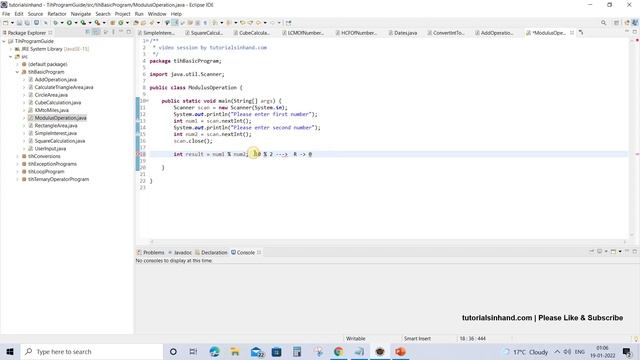Screen dimensions: 640x360
Task: Collapse main method fold marker at line 10
Action: [x=147, y=101]
